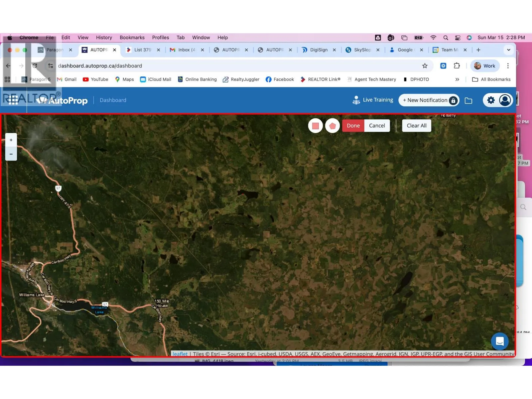This screenshot has height=399, width=532.
Task: Open the user profile icon
Action: click(x=505, y=100)
